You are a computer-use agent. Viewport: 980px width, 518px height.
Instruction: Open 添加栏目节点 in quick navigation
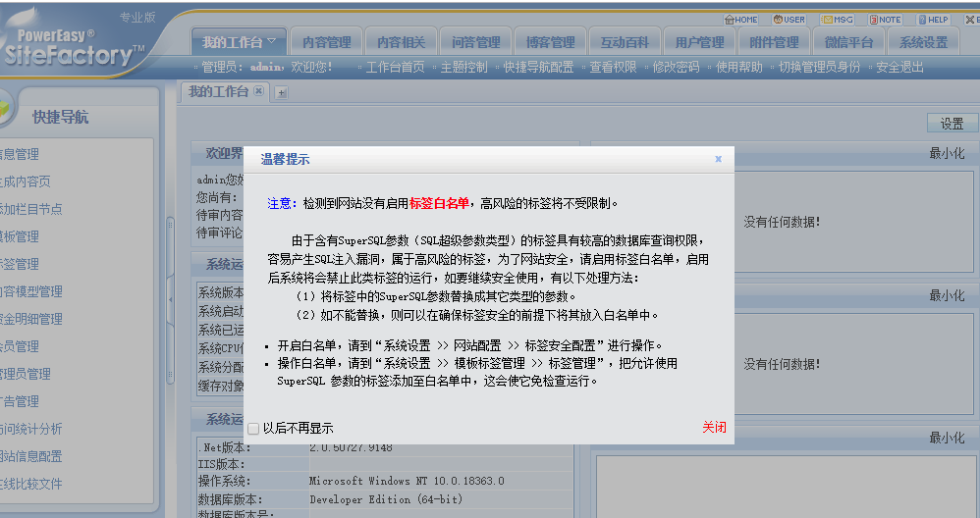tap(31, 209)
